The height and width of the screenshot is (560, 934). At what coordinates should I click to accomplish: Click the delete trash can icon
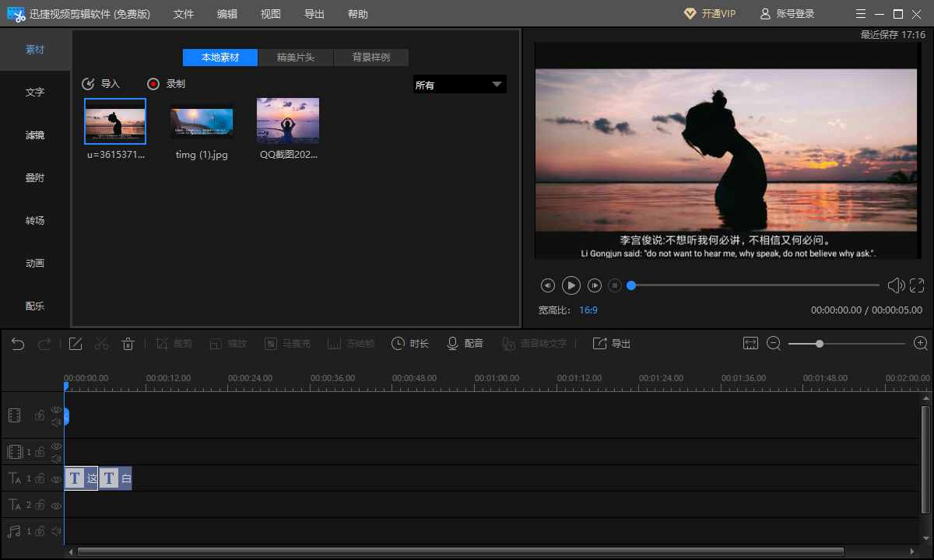click(128, 344)
